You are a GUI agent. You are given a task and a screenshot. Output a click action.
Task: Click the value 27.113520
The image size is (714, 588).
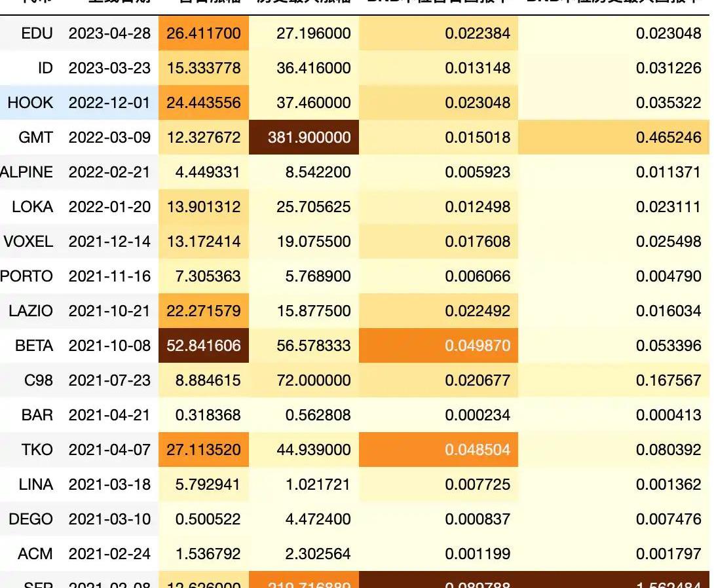tap(204, 450)
